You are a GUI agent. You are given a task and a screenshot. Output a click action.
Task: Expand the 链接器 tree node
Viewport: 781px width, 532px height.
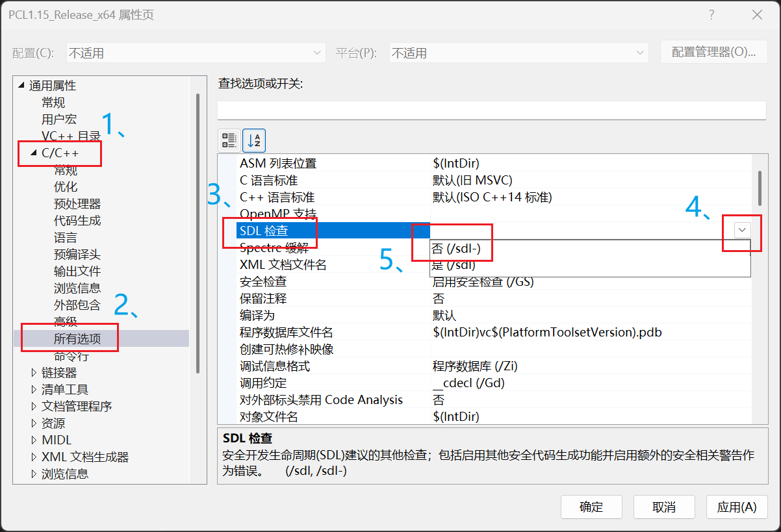point(34,372)
